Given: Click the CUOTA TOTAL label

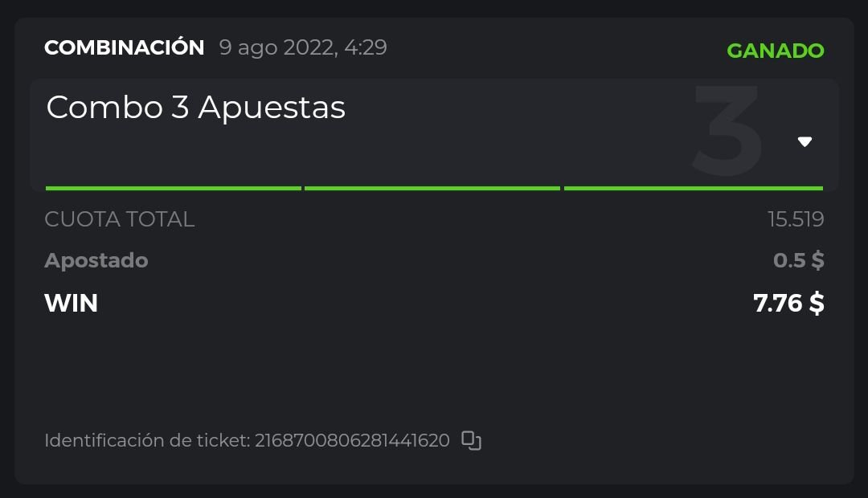Looking at the screenshot, I should 119,219.
